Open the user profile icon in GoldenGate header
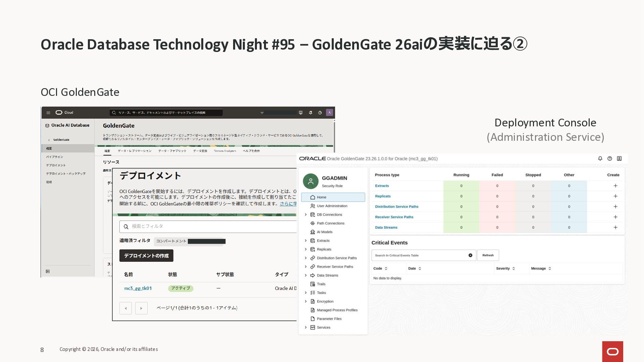 click(620, 159)
